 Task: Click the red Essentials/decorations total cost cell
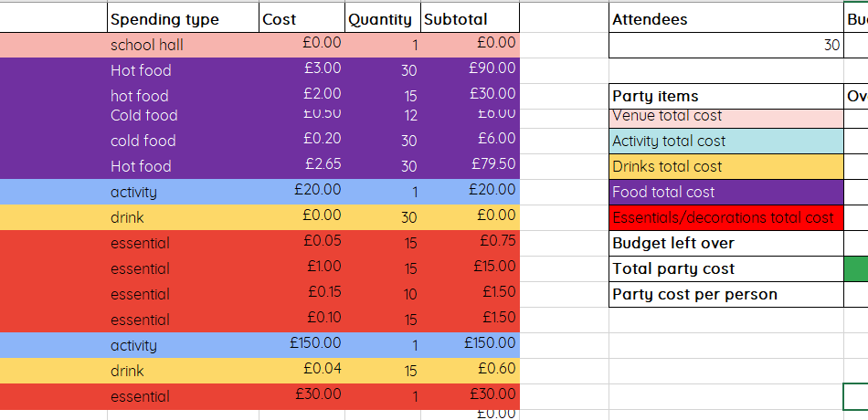(725, 217)
